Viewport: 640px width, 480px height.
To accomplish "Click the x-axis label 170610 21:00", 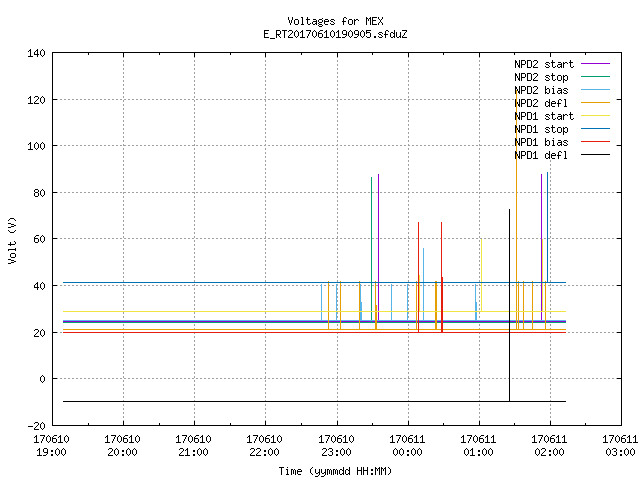I will (193, 446).
